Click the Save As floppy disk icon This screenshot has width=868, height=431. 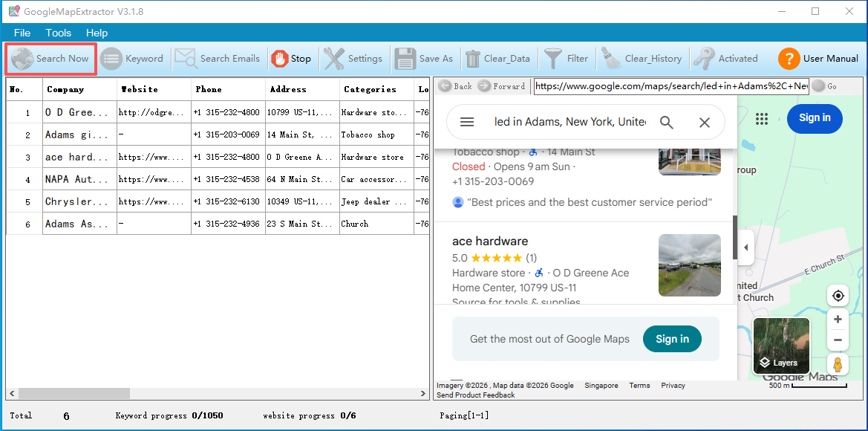pyautogui.click(x=405, y=59)
